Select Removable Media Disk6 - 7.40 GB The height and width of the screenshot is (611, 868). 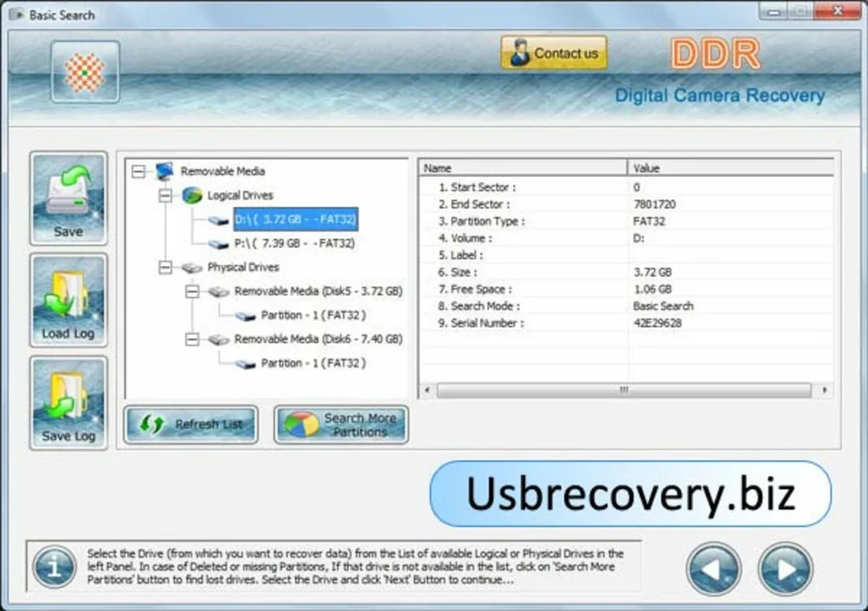318,340
